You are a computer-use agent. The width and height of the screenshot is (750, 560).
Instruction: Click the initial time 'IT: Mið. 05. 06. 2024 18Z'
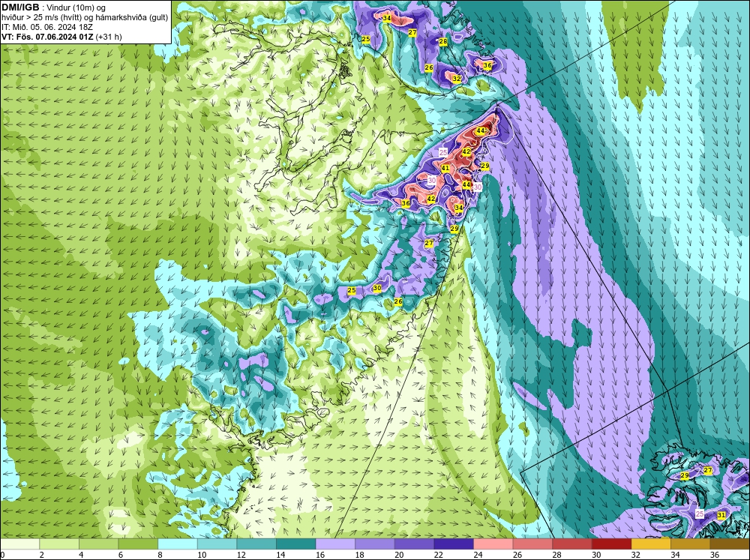coord(47,27)
